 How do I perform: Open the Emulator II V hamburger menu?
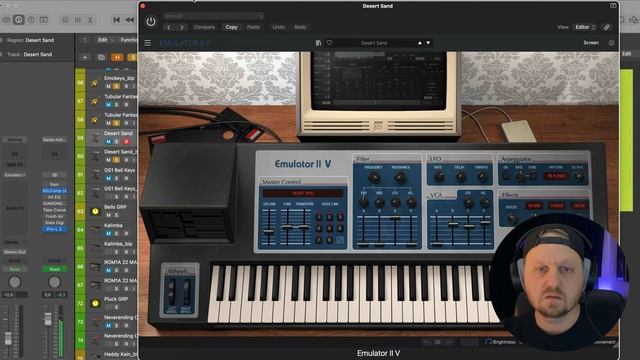click(148, 43)
